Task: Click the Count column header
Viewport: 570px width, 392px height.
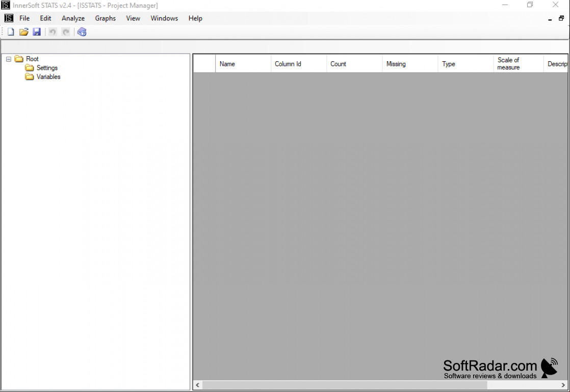Action: pyautogui.click(x=354, y=64)
